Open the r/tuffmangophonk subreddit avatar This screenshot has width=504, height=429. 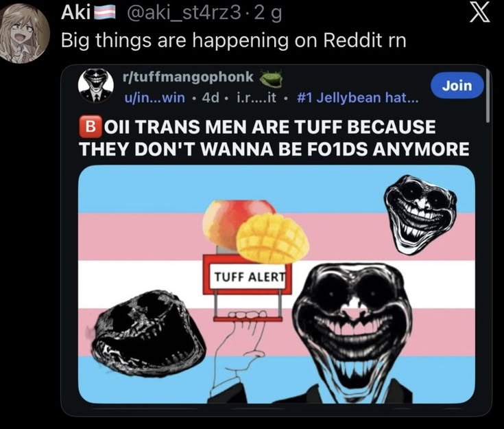point(96,85)
